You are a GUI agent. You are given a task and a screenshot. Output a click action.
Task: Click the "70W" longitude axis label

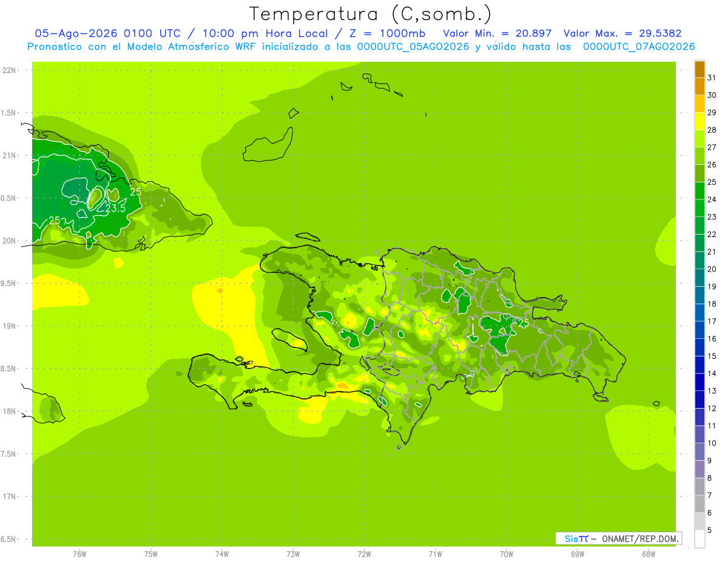(507, 554)
